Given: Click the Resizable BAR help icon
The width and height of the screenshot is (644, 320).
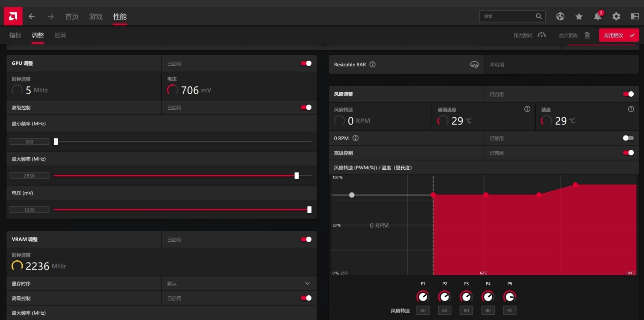Looking at the screenshot, I should (372, 65).
